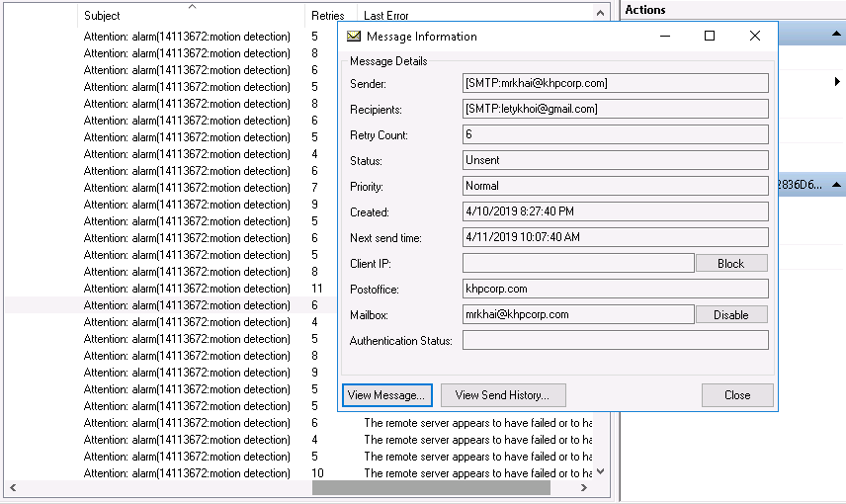Click the Sender field
This screenshot has height=504, width=846.
tap(615, 83)
